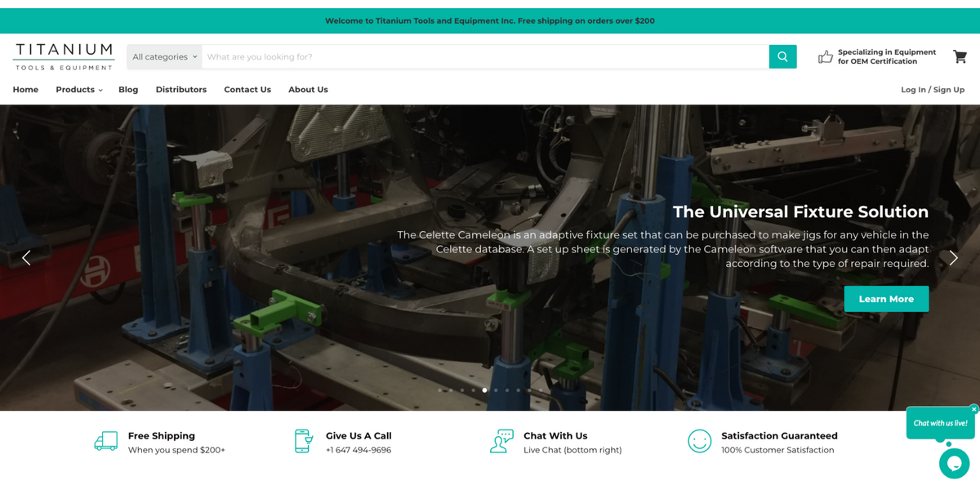
Task: Go to the previous carousel slide
Action: (x=25, y=257)
